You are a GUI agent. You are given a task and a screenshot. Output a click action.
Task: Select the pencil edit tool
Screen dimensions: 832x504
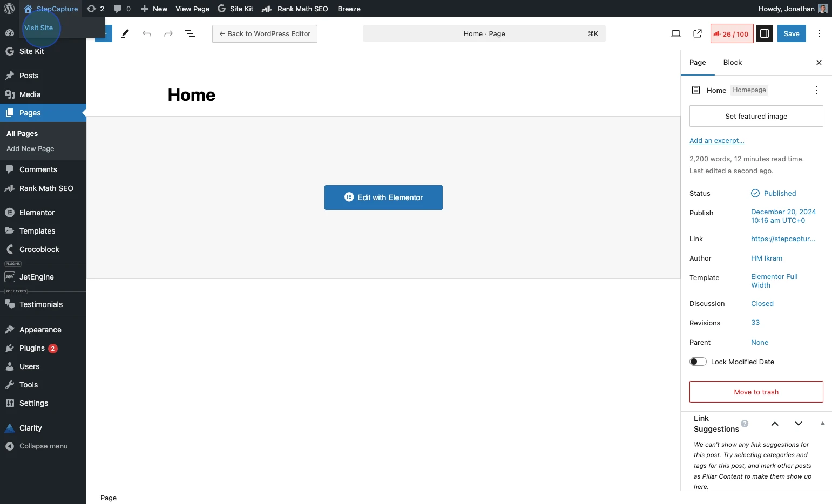pos(125,33)
